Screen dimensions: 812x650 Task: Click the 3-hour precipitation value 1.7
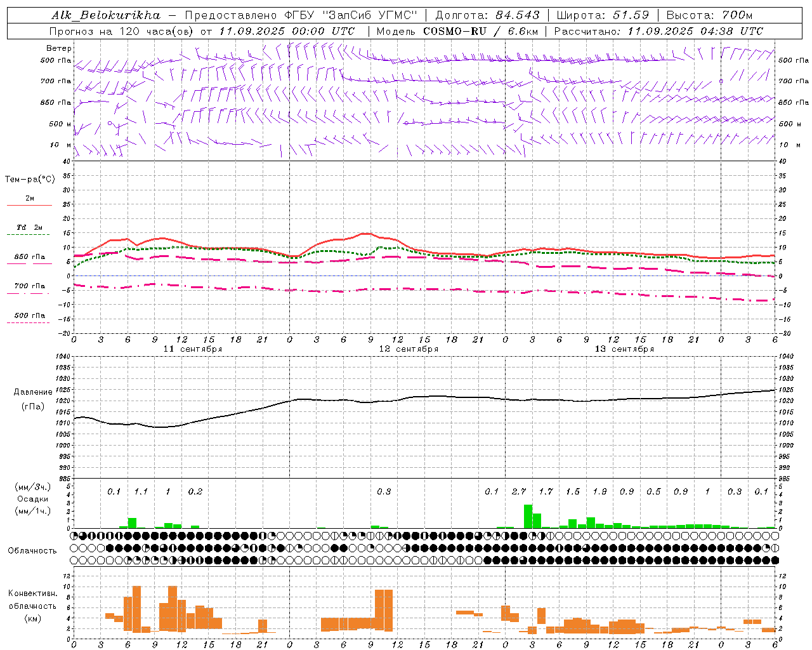546,492
